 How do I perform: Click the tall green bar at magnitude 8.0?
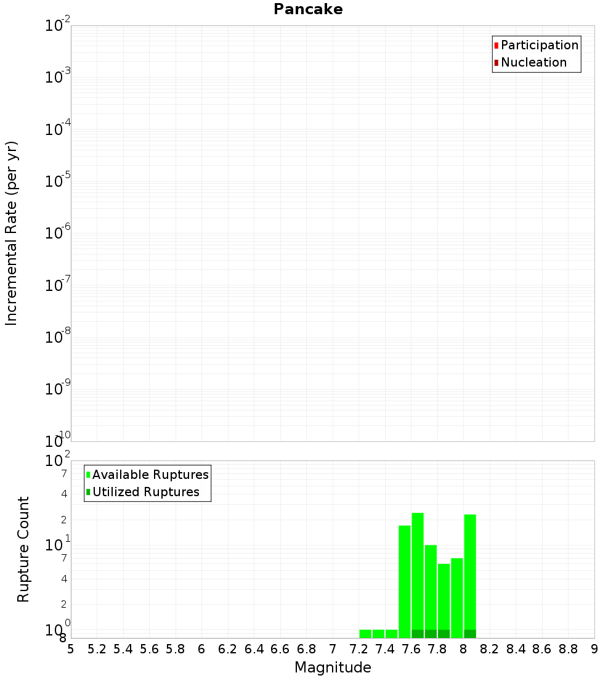coord(470,576)
